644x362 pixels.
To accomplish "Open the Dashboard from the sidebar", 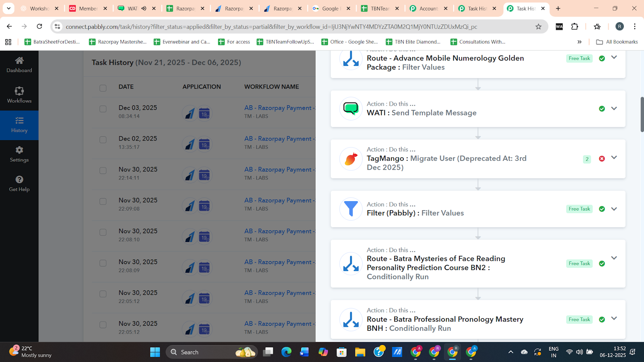I will click(19, 64).
